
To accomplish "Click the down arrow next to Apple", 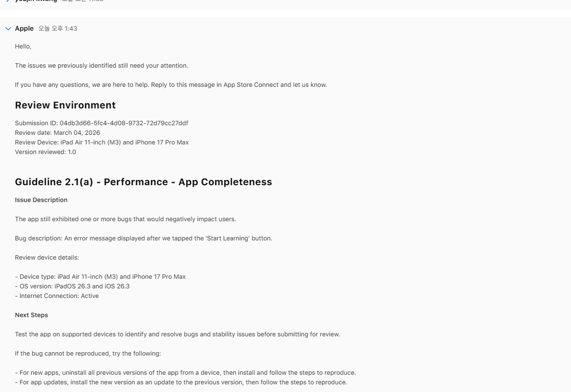I will (x=8, y=28).
